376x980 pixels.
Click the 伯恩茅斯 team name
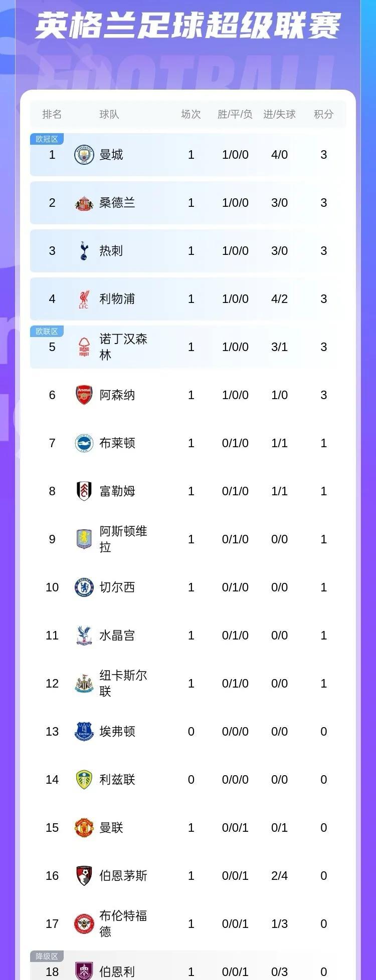coord(123,876)
